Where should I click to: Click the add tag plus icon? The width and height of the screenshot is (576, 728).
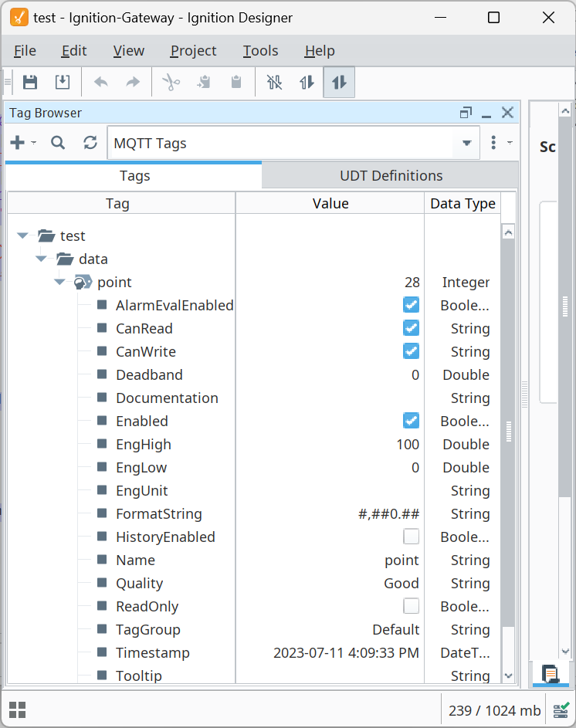17,143
